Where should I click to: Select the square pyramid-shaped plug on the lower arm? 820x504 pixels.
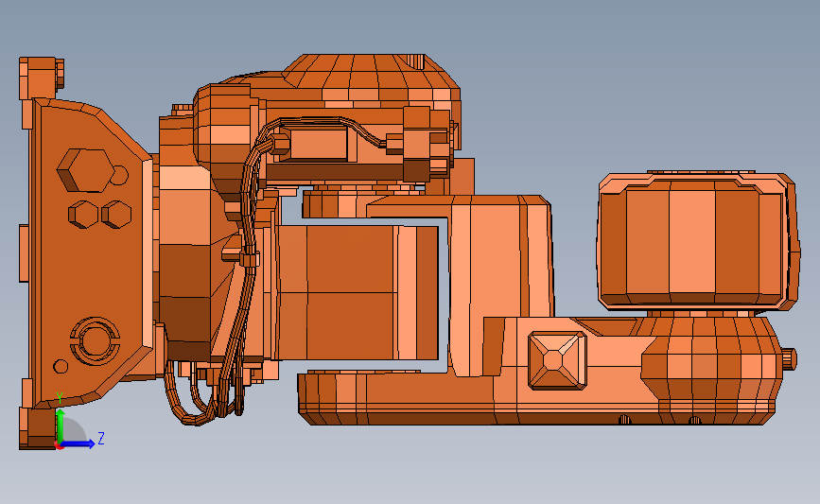(x=557, y=360)
